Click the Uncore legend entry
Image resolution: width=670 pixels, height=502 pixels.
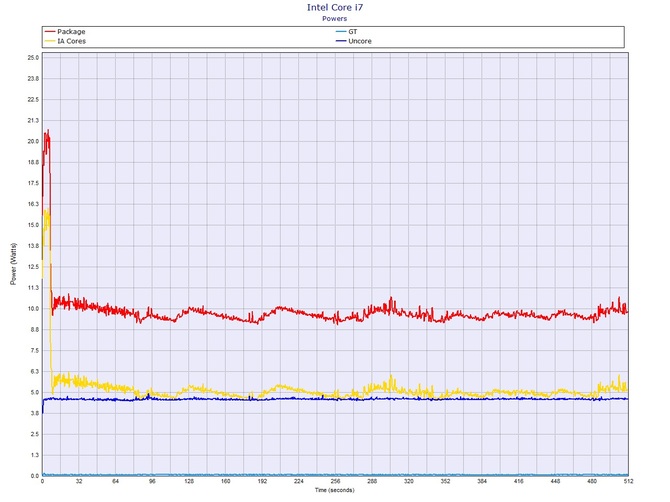(x=354, y=41)
